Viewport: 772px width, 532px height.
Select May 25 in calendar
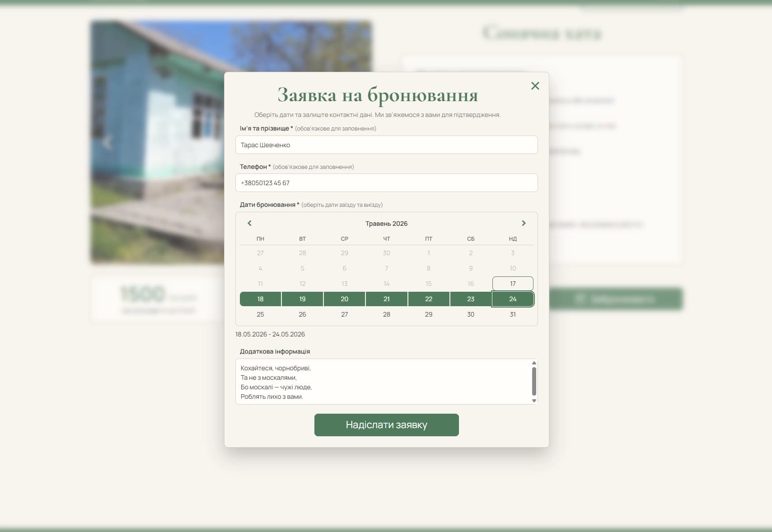coord(260,314)
